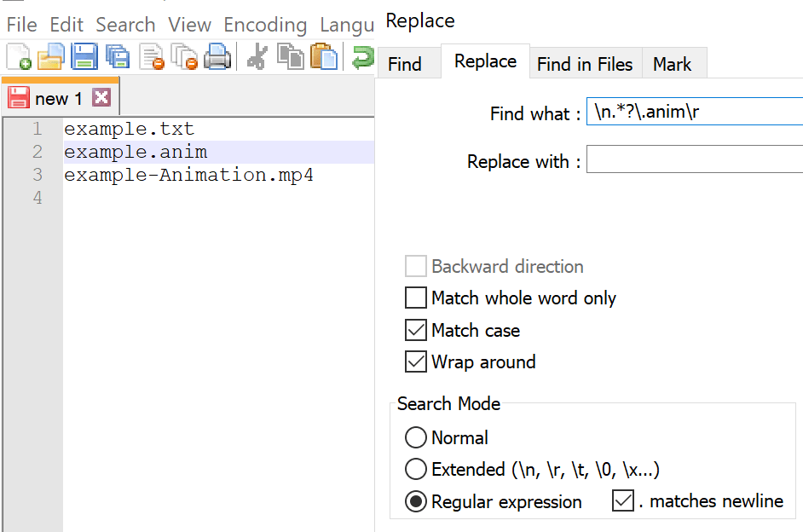Open a file using the Open folder icon

pyautogui.click(x=51, y=56)
